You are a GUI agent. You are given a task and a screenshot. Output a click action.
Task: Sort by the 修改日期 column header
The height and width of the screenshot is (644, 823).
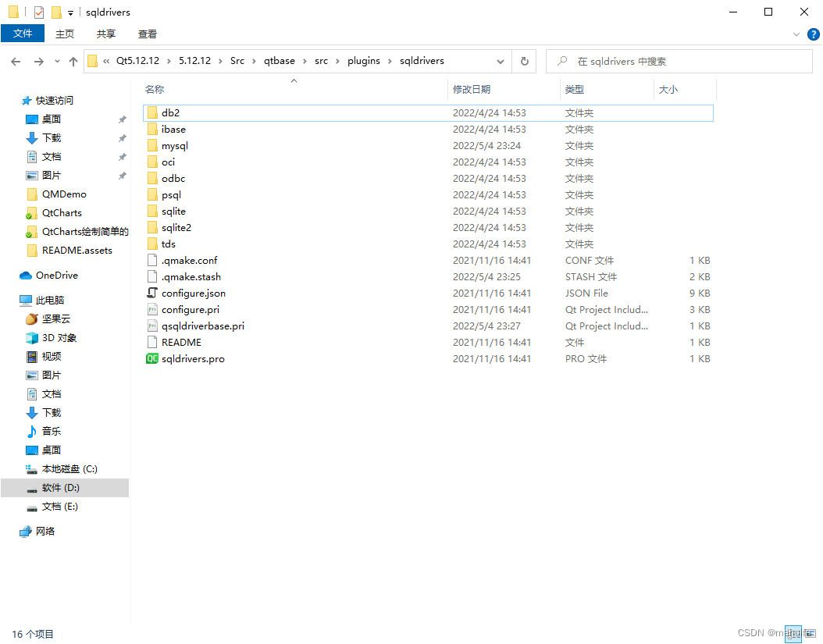coord(472,90)
